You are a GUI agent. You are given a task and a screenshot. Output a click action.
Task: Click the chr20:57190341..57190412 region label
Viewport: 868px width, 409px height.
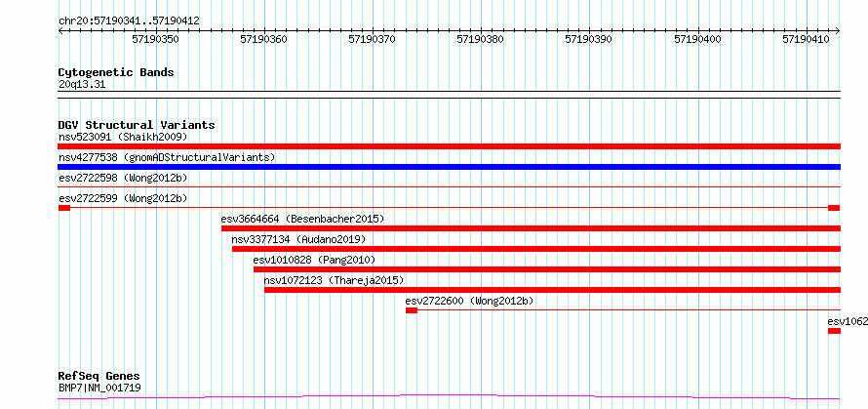tap(129, 20)
